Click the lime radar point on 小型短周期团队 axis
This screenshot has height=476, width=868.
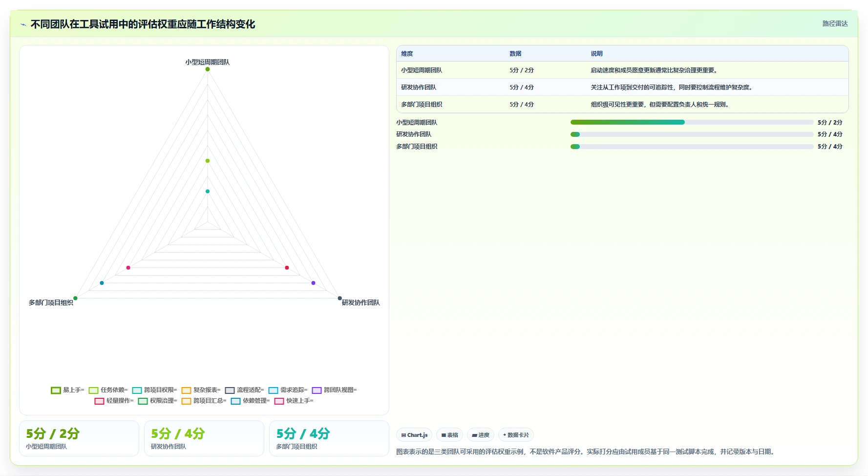pos(208,161)
